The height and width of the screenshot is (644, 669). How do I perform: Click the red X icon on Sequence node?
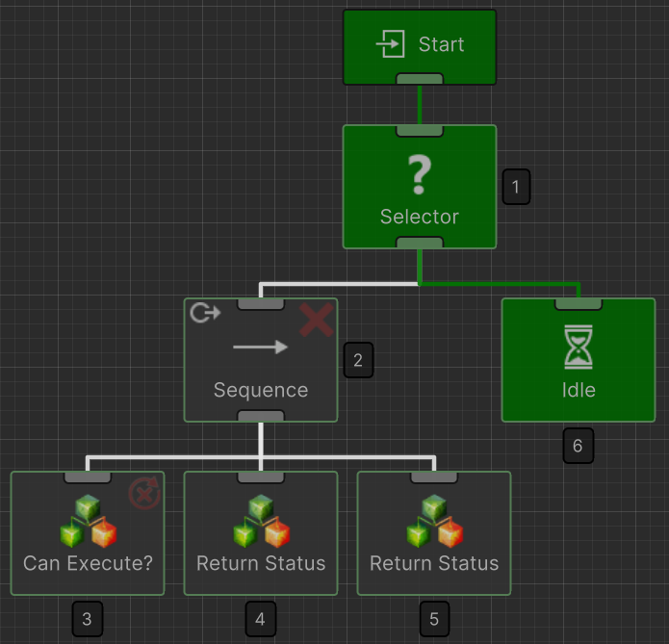(316, 319)
